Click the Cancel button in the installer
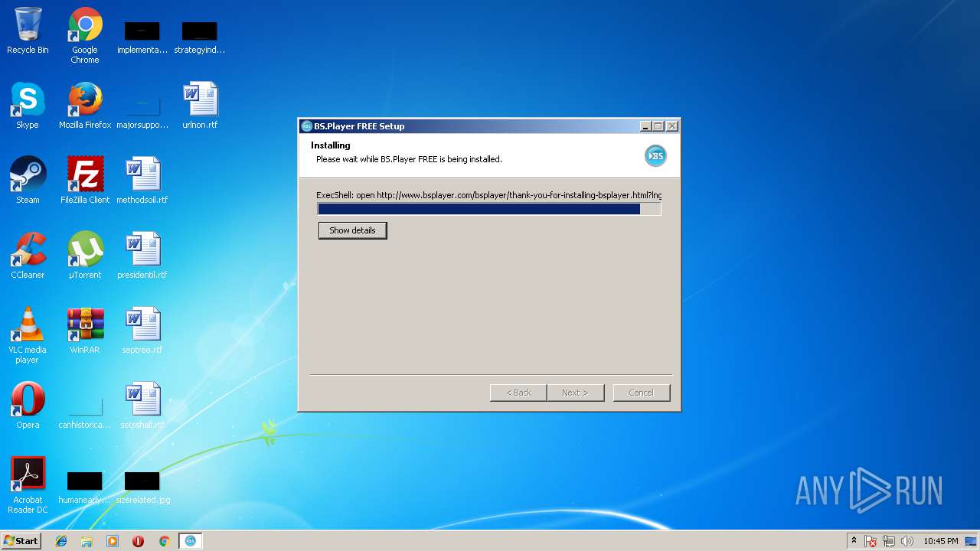 (642, 393)
